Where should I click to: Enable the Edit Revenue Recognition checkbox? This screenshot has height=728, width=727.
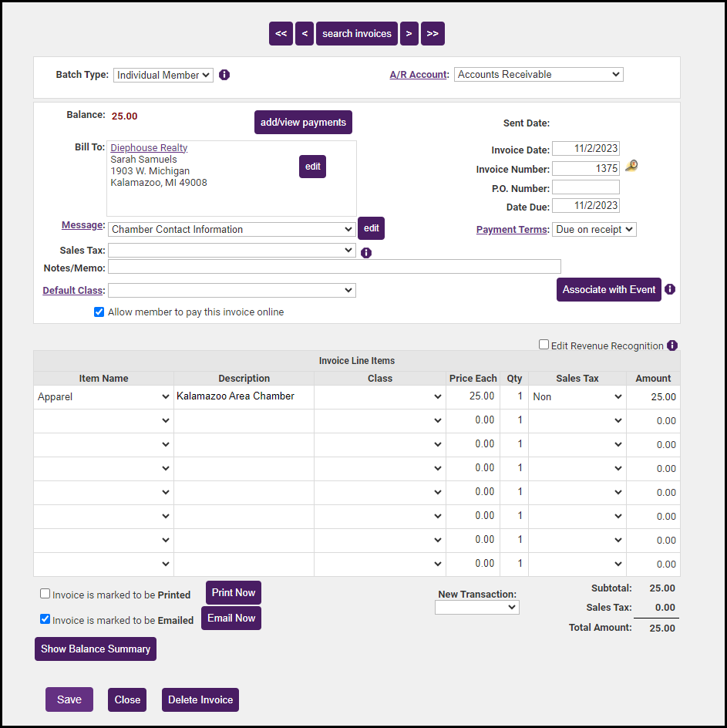pyautogui.click(x=544, y=345)
